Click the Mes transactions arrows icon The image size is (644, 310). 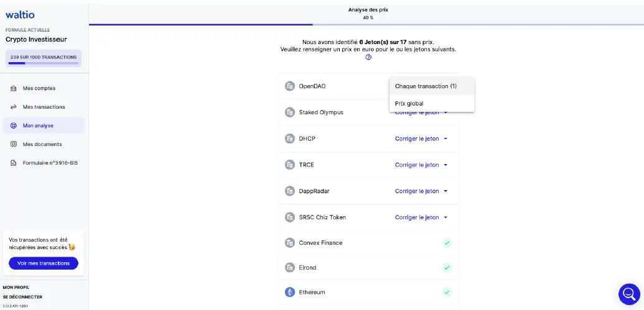coord(14,107)
